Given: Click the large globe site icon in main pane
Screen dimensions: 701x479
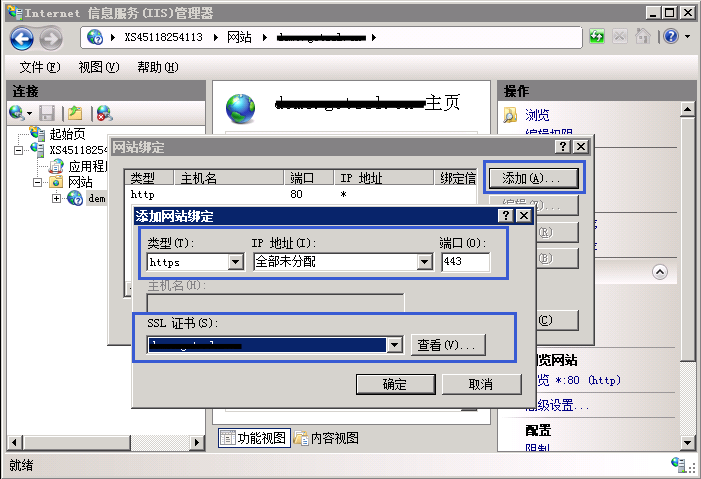Looking at the screenshot, I should [241, 109].
